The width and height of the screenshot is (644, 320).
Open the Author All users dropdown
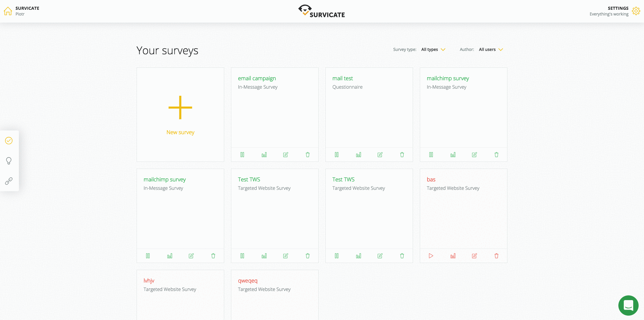coord(491,50)
